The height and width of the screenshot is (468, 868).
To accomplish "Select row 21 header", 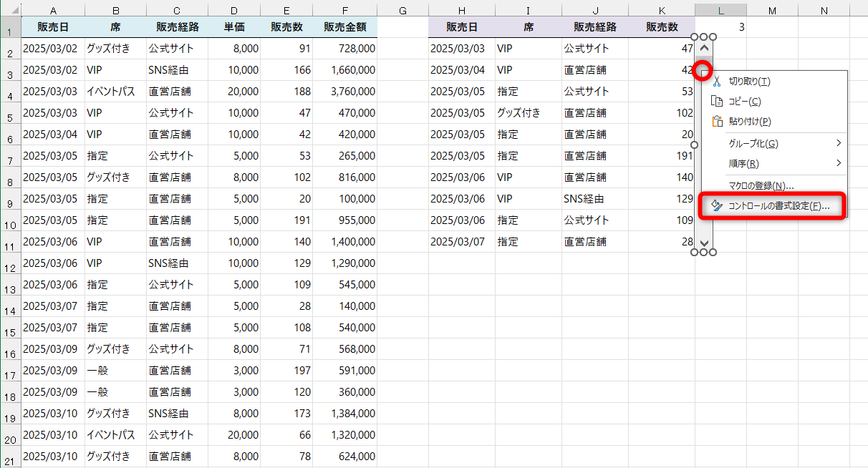I will pos(10,457).
